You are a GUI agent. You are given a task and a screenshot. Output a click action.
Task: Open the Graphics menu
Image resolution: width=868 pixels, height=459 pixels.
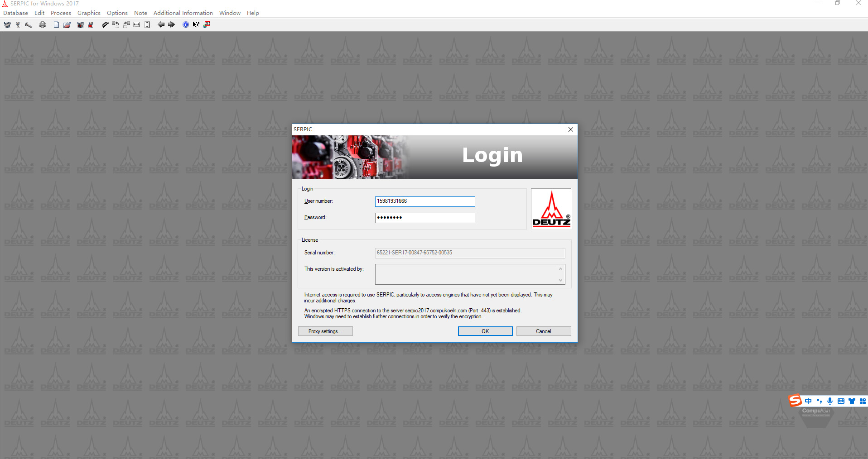pyautogui.click(x=89, y=13)
